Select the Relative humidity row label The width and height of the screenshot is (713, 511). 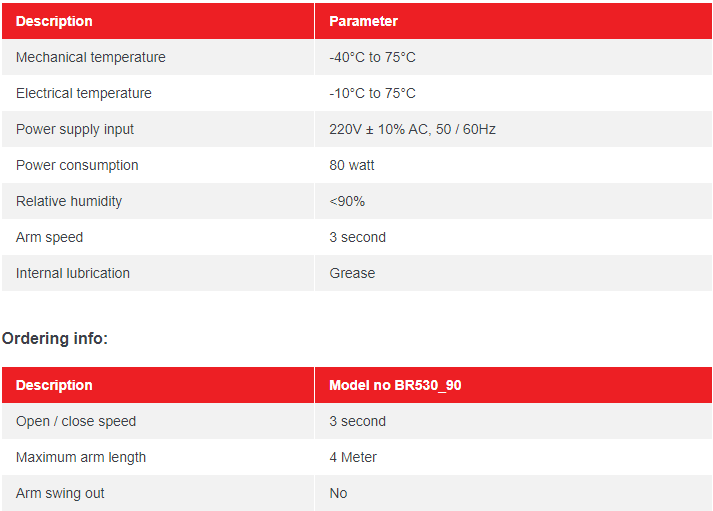click(x=69, y=201)
